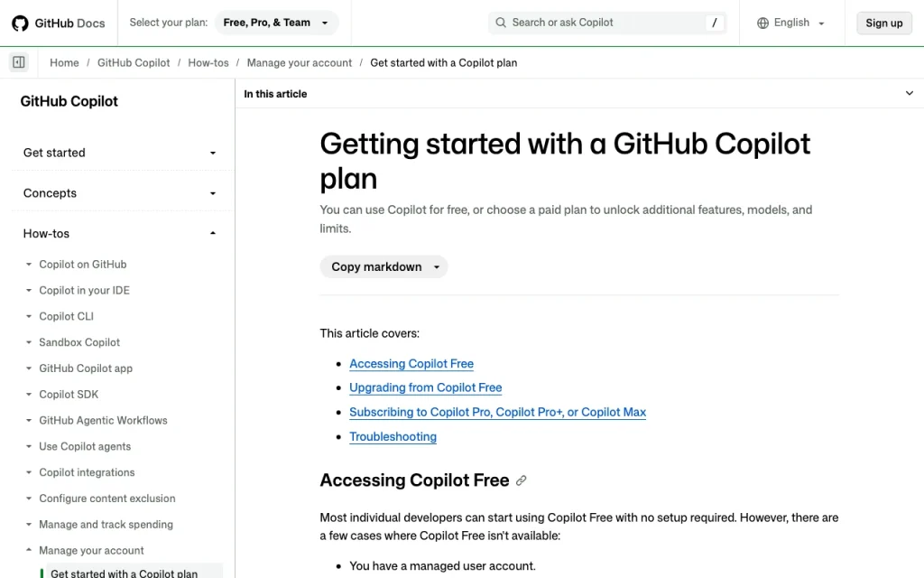
Task: Open the How-tos breadcrumb link
Action: click(x=208, y=62)
